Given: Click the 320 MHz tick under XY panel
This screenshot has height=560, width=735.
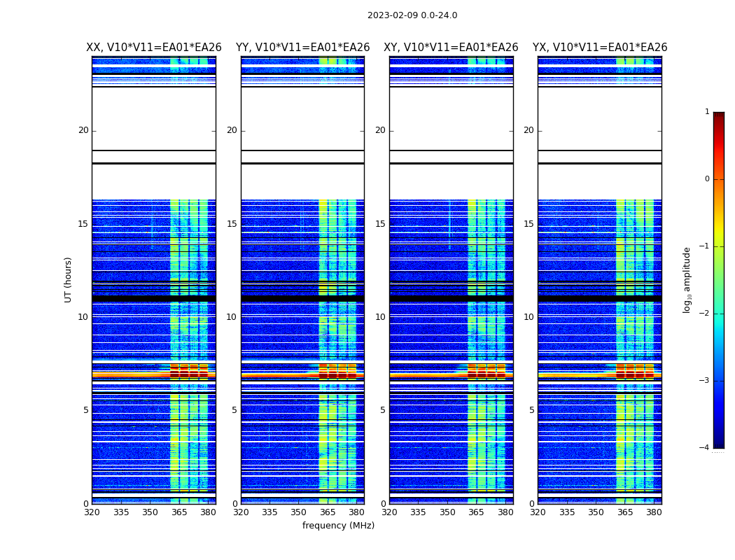Looking at the screenshot, I should (390, 512).
